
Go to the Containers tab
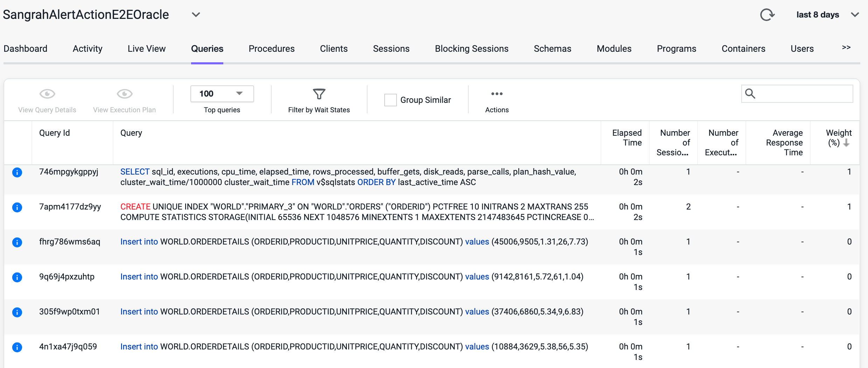coord(743,49)
